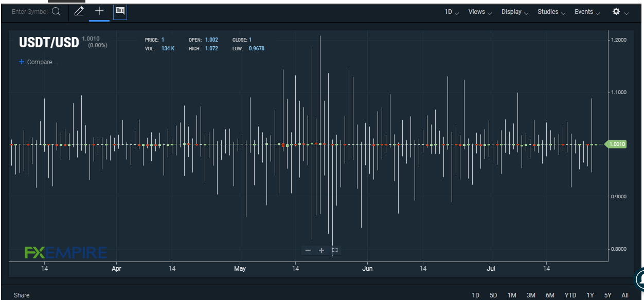Select the 1D range at bottom
The width and height of the screenshot is (644, 300).
click(476, 295)
